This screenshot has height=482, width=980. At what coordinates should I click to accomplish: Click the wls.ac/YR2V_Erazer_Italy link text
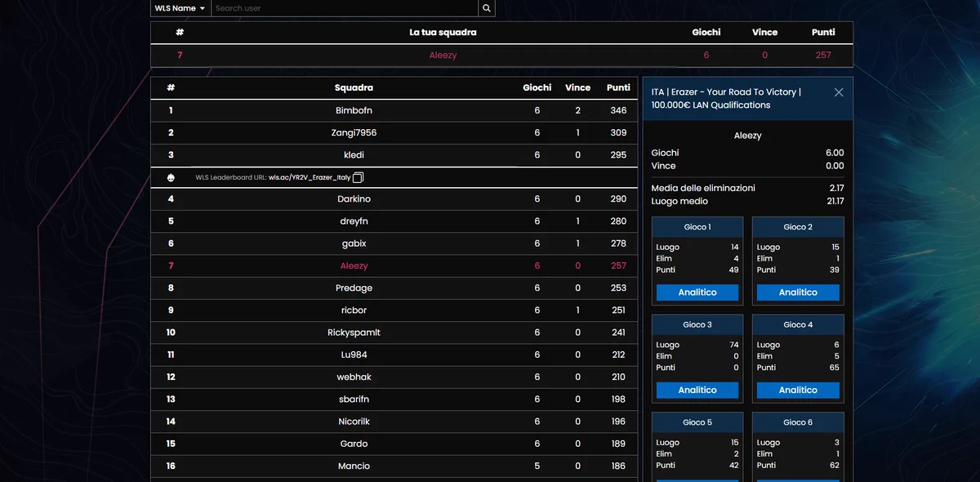point(310,177)
